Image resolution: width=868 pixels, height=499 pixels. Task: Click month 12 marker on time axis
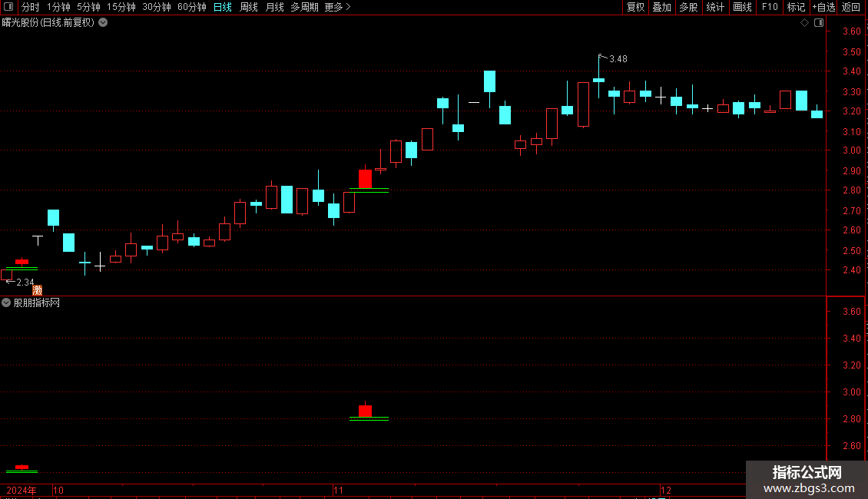tap(666, 491)
